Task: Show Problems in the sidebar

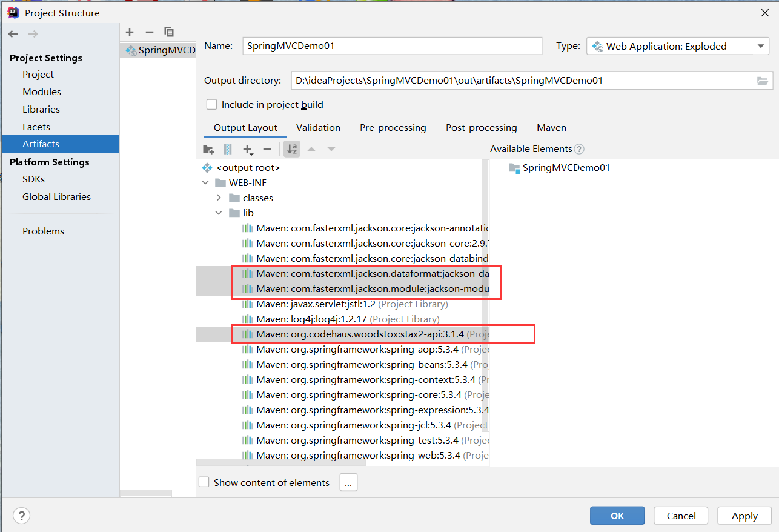Action: [43, 231]
